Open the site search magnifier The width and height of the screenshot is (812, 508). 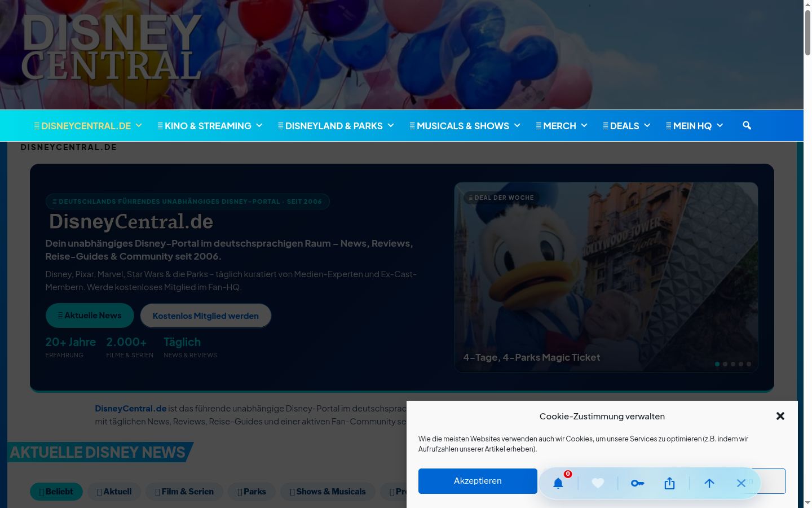click(747, 125)
